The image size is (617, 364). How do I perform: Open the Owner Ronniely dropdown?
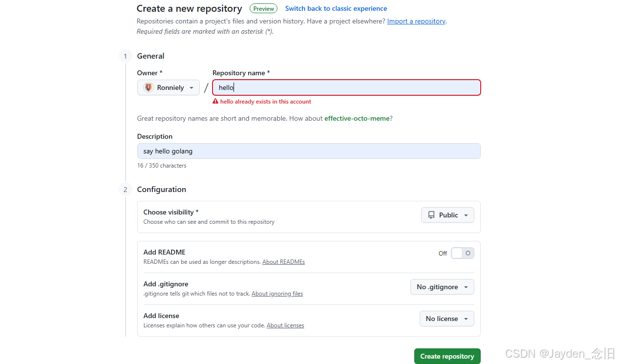tap(169, 87)
